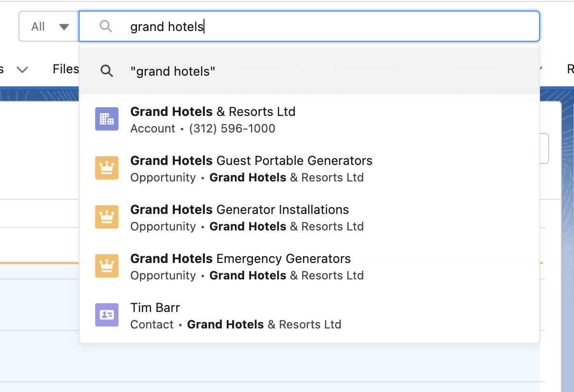
Task: Click phone number (312) 596-1000 under the account
Action: pyautogui.click(x=232, y=129)
